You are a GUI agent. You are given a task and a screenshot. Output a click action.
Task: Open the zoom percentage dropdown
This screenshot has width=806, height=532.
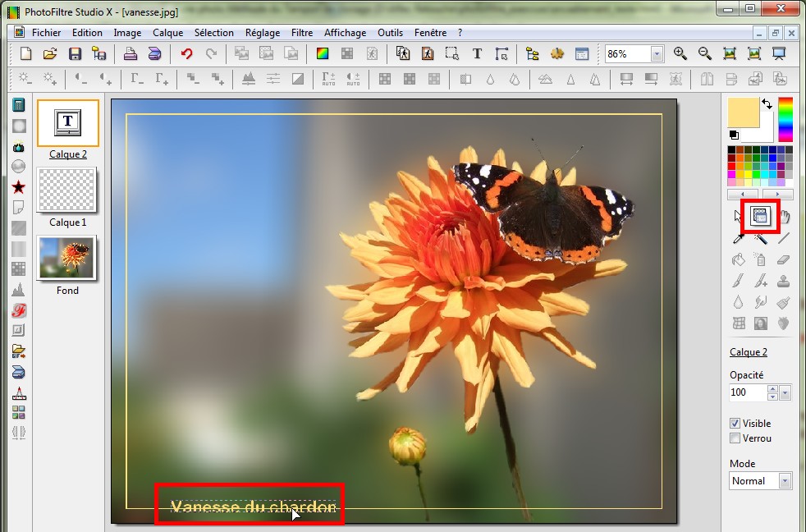[657, 54]
